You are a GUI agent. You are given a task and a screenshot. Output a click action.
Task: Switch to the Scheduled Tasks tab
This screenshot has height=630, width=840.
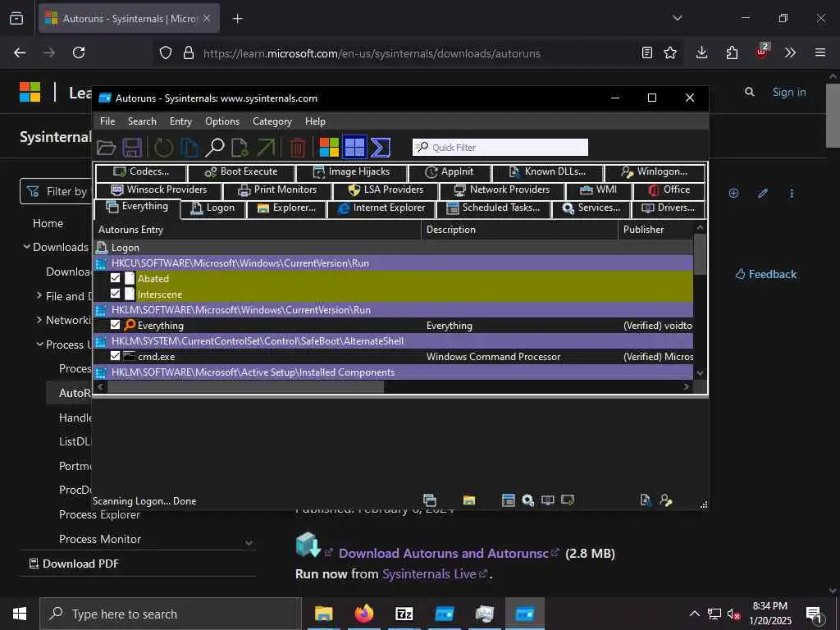click(494, 208)
